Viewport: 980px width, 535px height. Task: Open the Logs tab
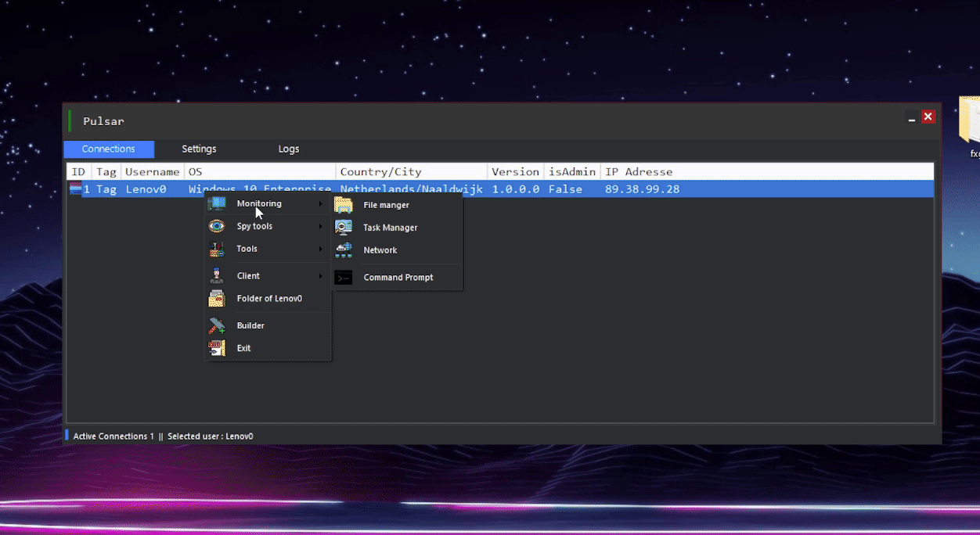289,149
